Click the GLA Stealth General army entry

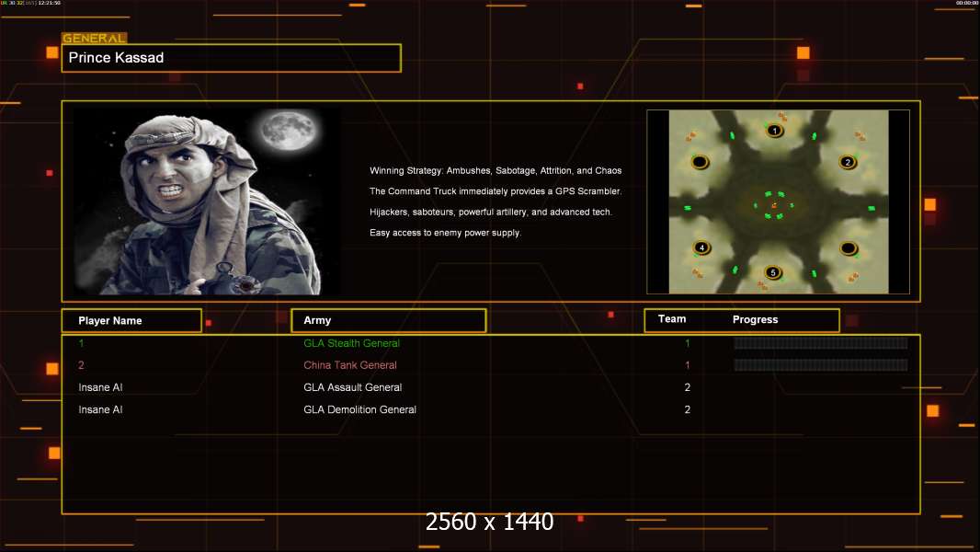[x=351, y=343]
